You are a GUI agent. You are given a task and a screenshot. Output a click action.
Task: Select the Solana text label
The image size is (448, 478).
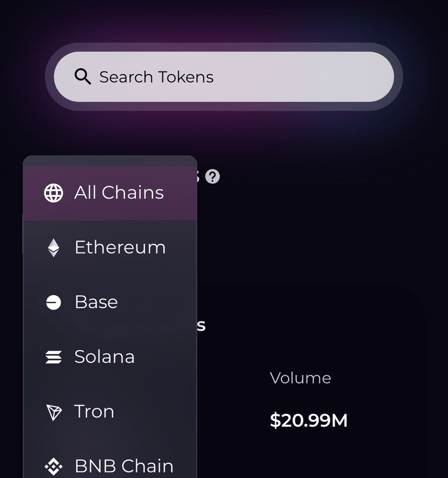[x=104, y=357]
